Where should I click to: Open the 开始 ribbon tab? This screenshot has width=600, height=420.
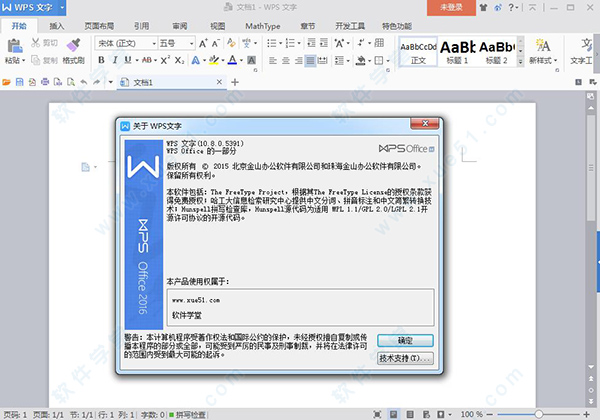click(19, 26)
